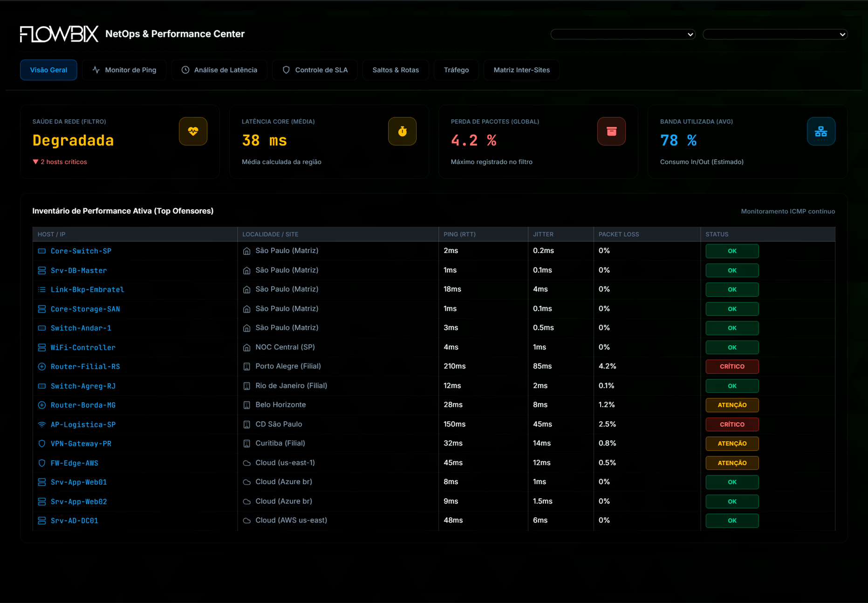Open the right dropdown selector in the header
Image resolution: width=868 pixels, height=603 pixels.
[x=775, y=34]
